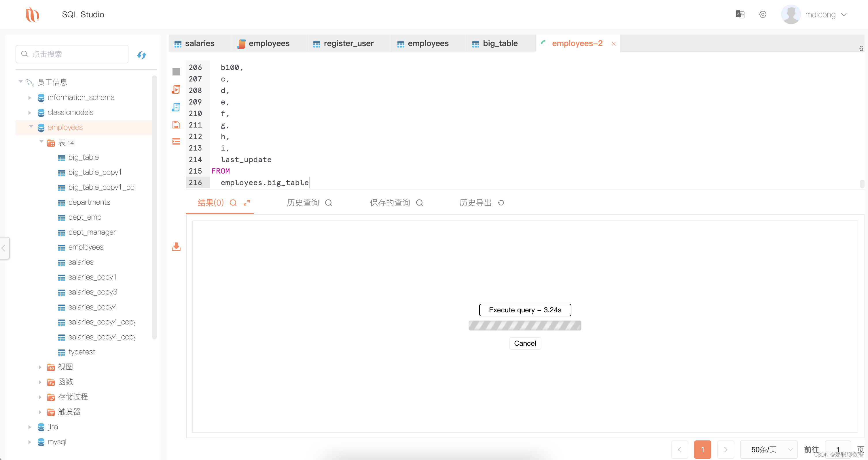Click the Execute query – 3.24s label
The width and height of the screenshot is (868, 460).
[525, 310]
